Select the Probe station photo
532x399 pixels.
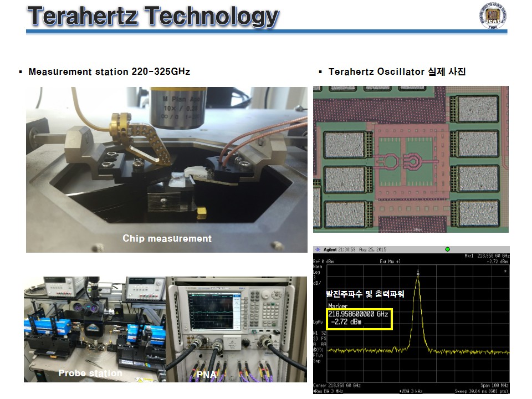click(95, 329)
